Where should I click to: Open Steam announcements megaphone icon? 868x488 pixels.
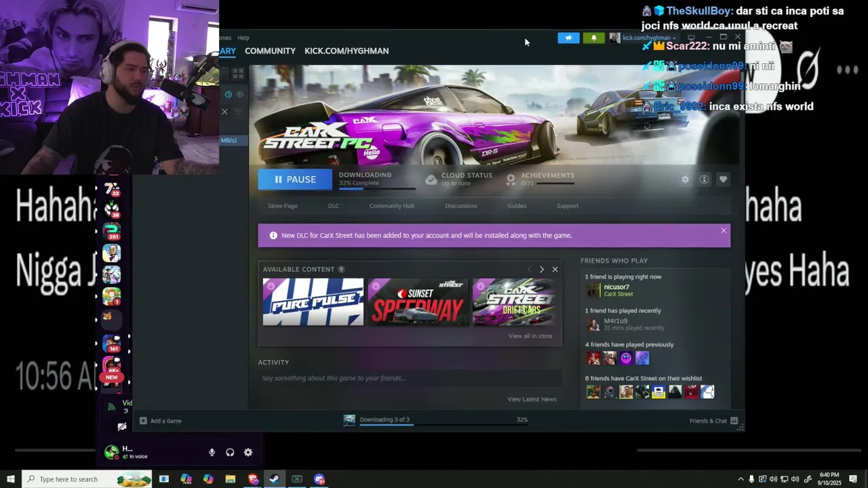tap(568, 38)
